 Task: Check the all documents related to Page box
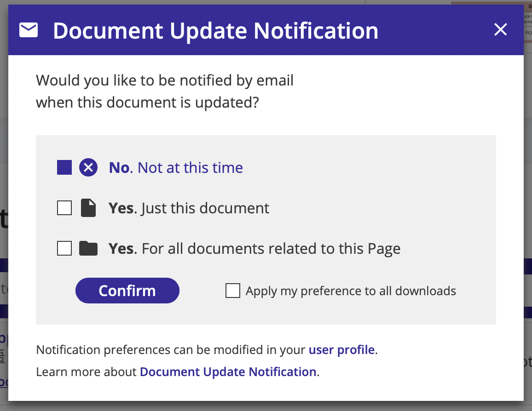(x=64, y=249)
